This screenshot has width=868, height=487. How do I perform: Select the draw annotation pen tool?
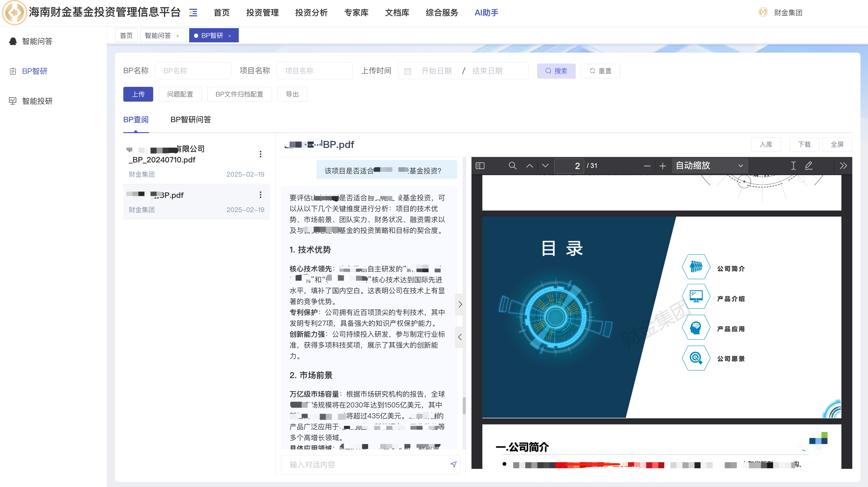point(809,165)
